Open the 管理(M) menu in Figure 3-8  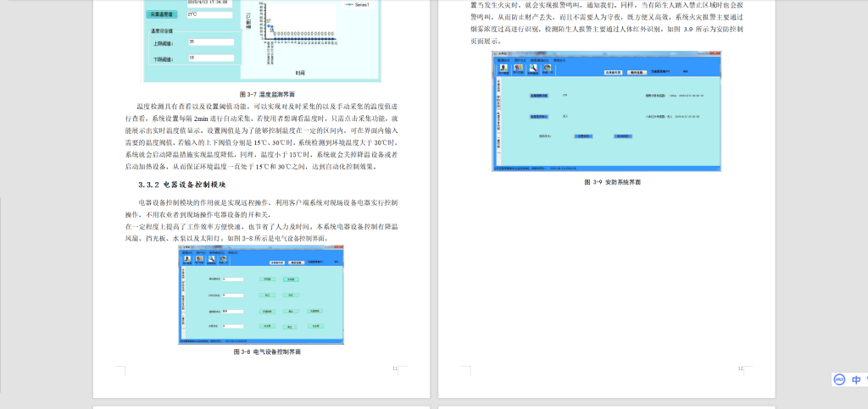pos(186,251)
